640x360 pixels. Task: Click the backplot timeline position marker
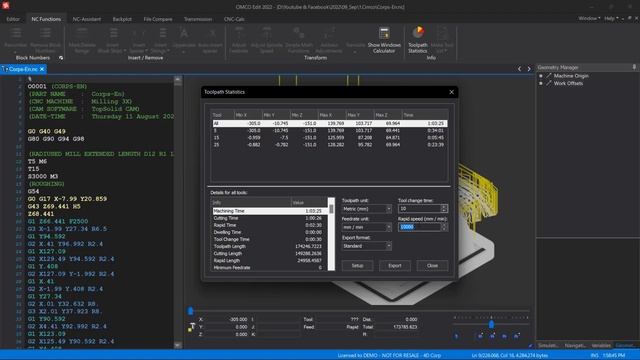pyautogui.click(x=190, y=311)
